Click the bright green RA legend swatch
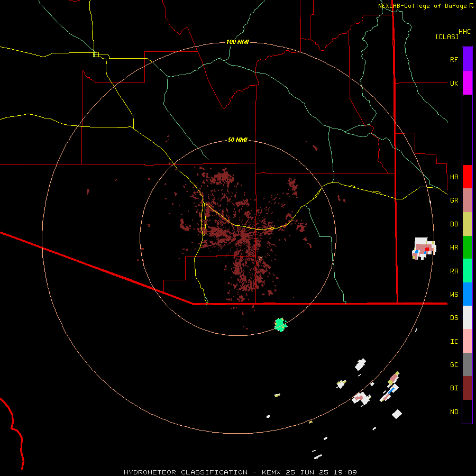The width and height of the screenshot is (476, 476). [x=467, y=270]
